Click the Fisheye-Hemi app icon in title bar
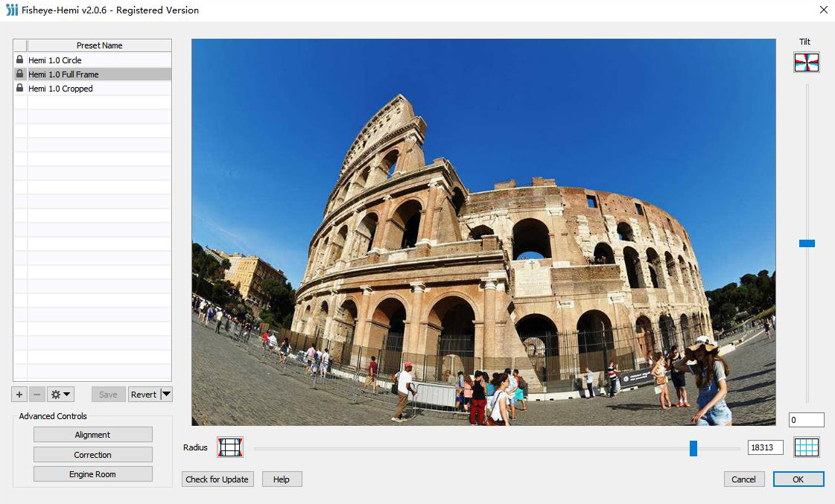This screenshot has height=504, width=835. [12, 10]
